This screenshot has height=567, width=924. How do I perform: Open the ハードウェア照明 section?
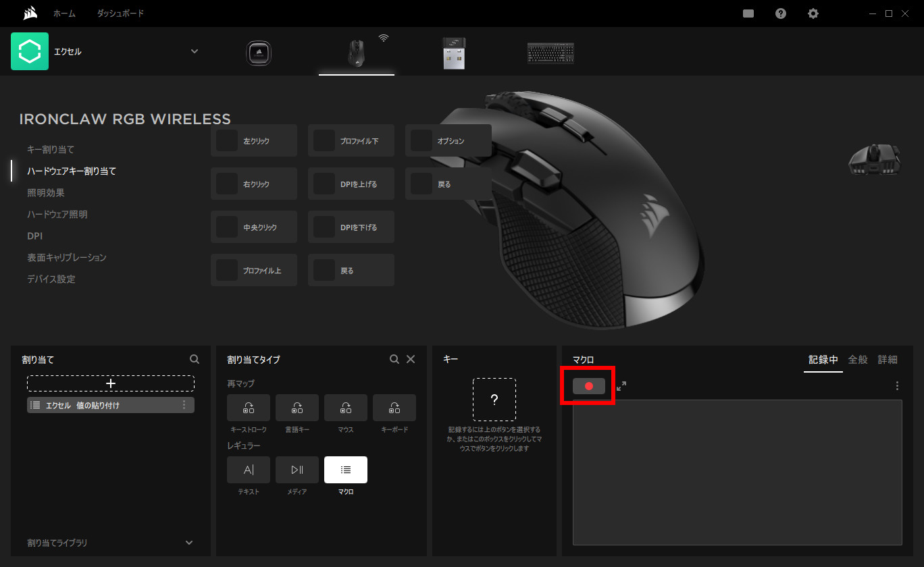[57, 214]
